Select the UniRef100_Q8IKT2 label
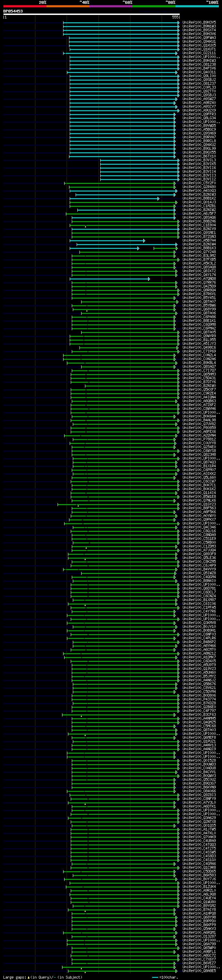This screenshot has width=222, height=980. pos(199,271)
